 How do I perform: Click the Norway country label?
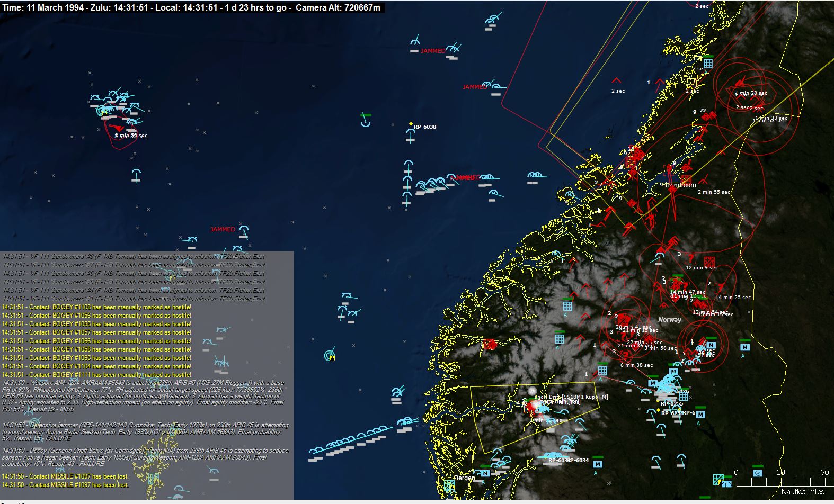click(x=670, y=320)
